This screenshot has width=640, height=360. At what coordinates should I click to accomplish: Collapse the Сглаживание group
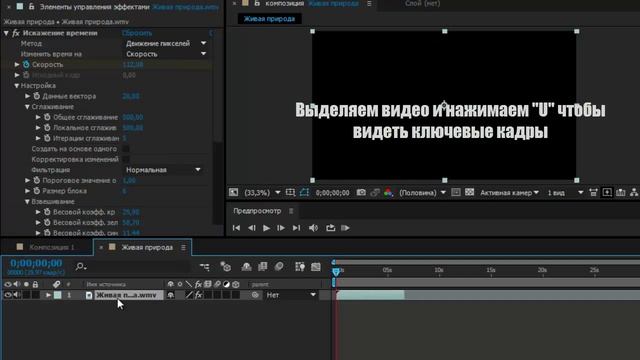(x=27, y=107)
